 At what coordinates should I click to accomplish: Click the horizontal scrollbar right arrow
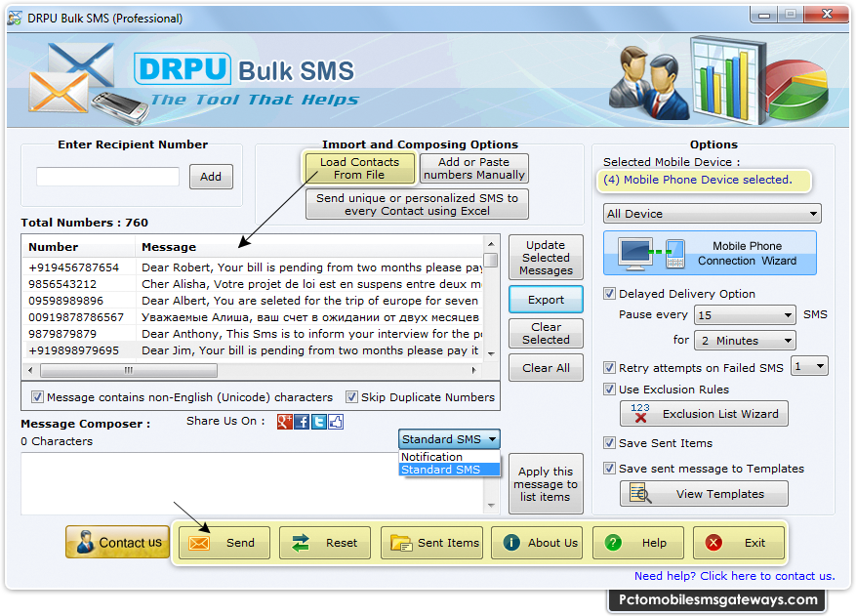[473, 370]
